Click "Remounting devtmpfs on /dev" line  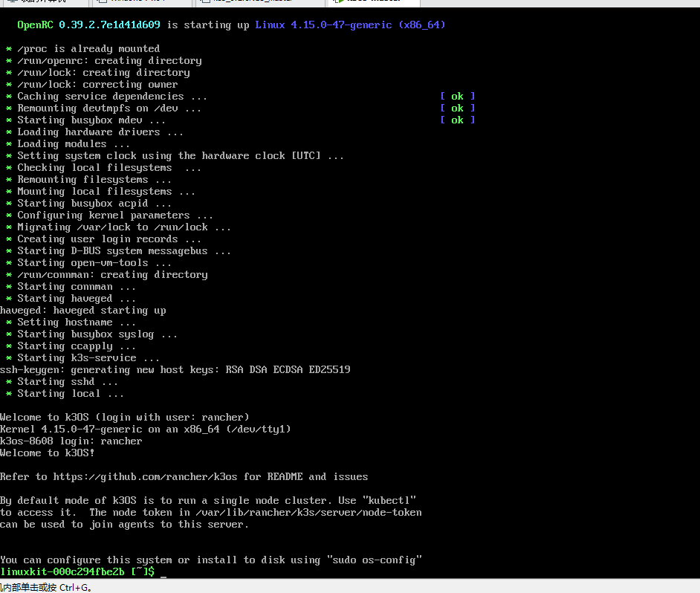103,108
